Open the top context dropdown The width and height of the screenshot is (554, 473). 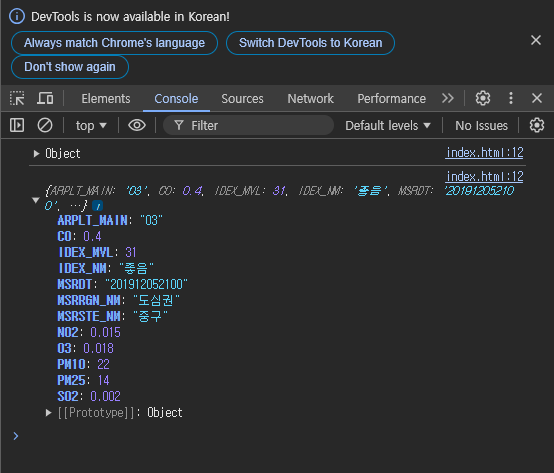[91, 126]
